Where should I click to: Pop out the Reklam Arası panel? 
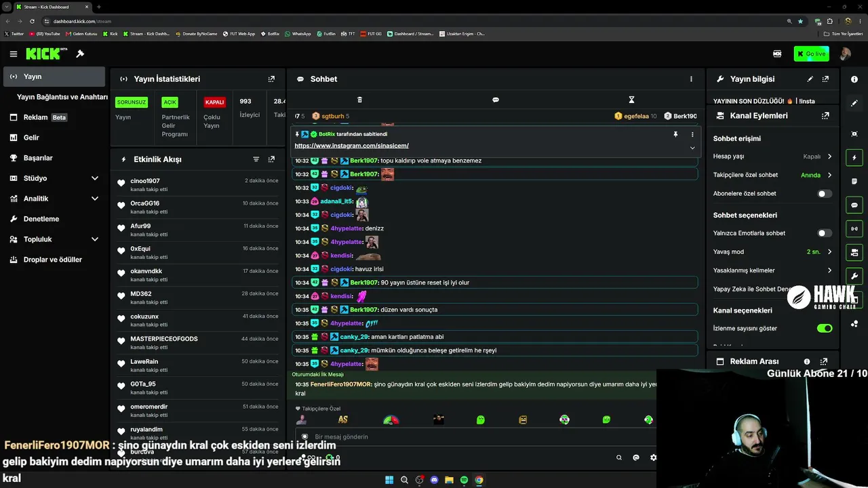(x=824, y=362)
